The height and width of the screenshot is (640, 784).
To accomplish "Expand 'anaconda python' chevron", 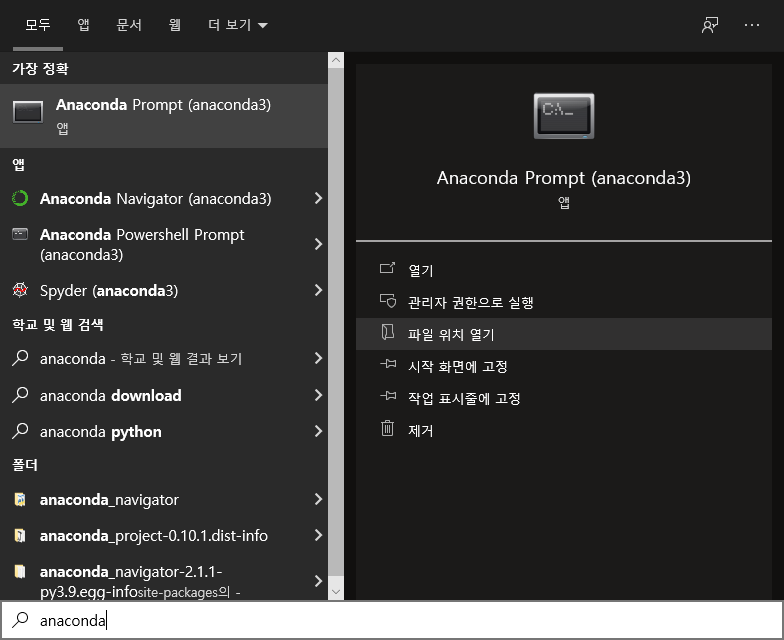I will tap(318, 431).
